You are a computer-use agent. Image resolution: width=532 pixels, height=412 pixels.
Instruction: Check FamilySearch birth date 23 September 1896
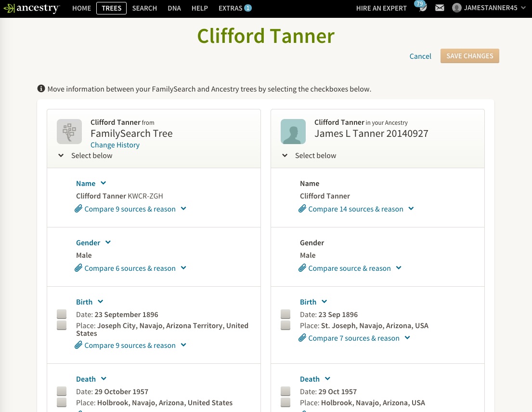62,314
